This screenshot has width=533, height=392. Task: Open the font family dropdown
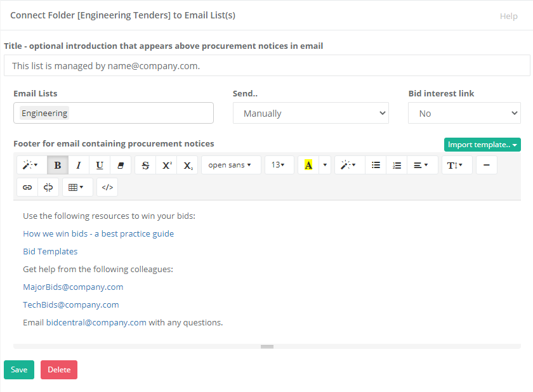[231, 165]
